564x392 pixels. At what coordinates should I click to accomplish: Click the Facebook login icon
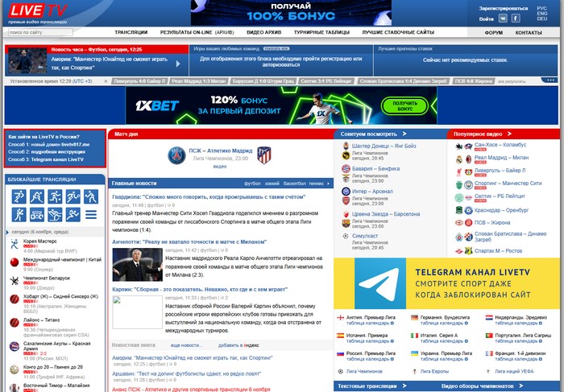[516, 19]
